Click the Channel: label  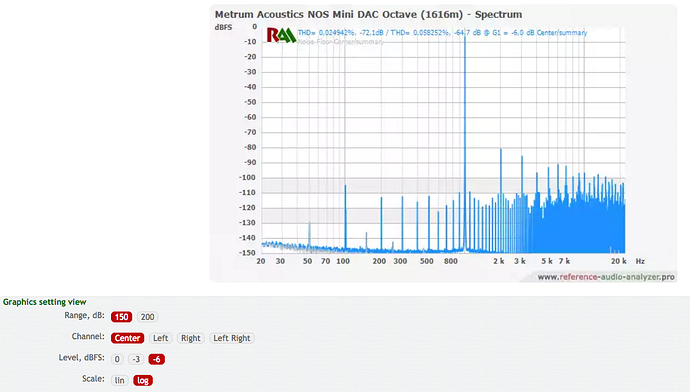(x=88, y=337)
